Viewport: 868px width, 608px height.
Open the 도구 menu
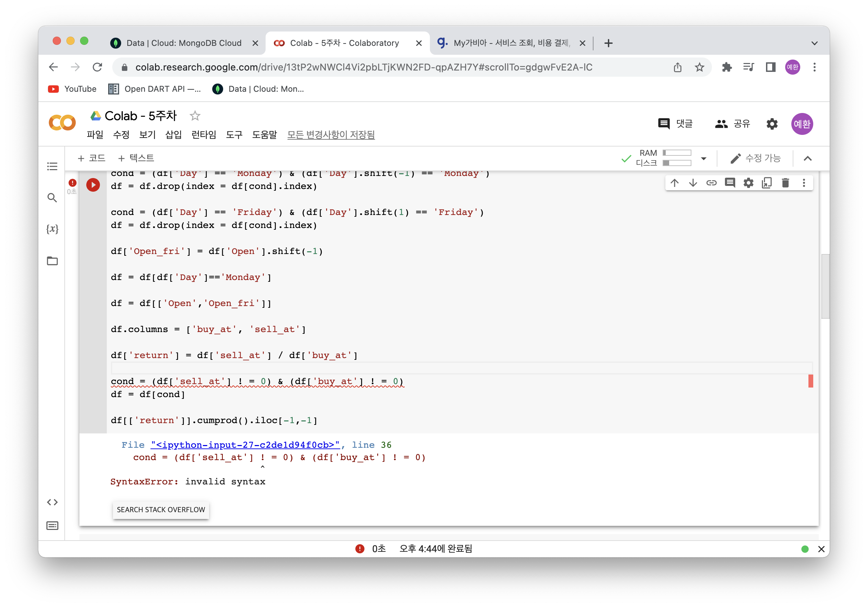(x=234, y=135)
